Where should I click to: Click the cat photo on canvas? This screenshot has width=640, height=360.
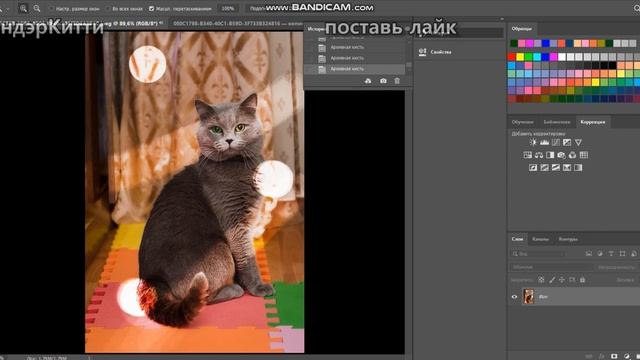click(x=195, y=192)
